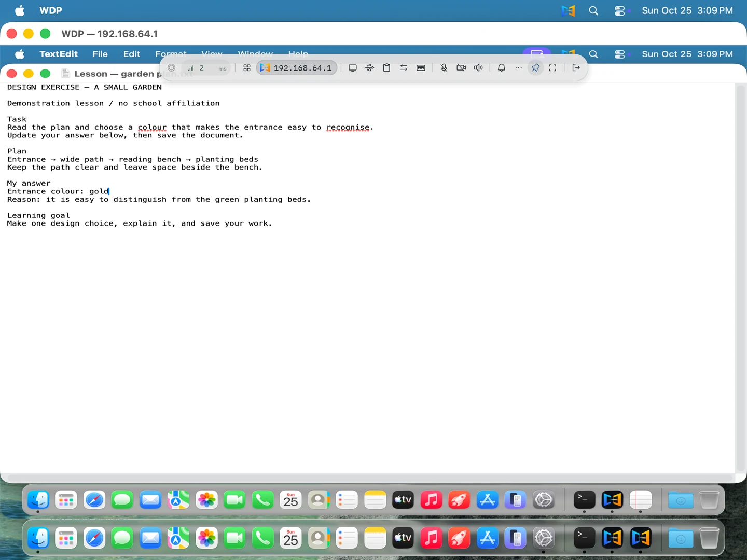747x560 pixels.
Task: Toggle the speaker sound in the WDP toolbar
Action: [478, 68]
